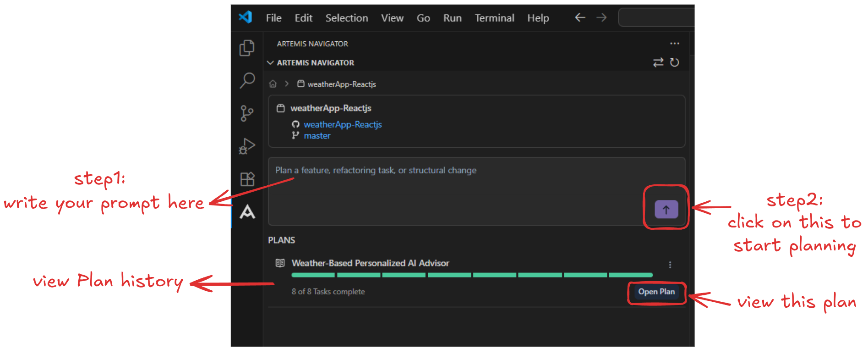The height and width of the screenshot is (349, 868).
Task: Click the home icon in breadcrumb
Action: point(273,84)
